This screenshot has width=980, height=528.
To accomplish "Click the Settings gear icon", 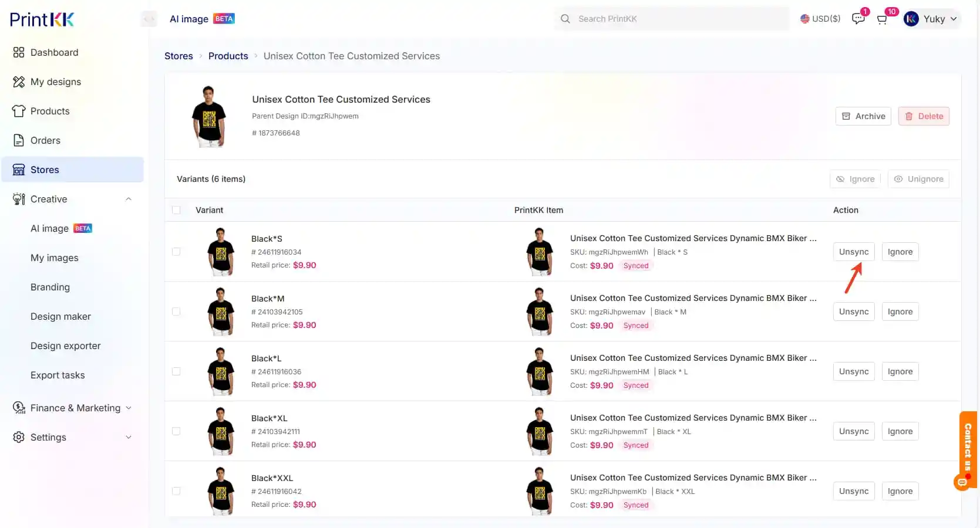I will (x=19, y=437).
